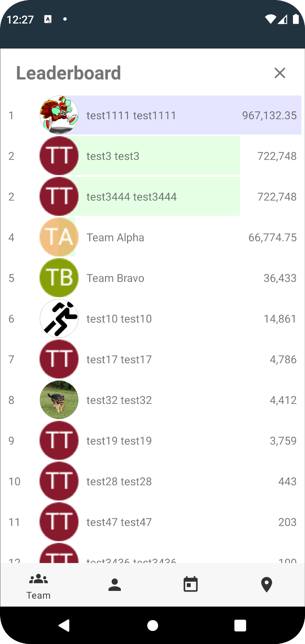The height and width of the screenshot is (644, 305).
Task: Open the map location pin tab
Action: pos(267,584)
